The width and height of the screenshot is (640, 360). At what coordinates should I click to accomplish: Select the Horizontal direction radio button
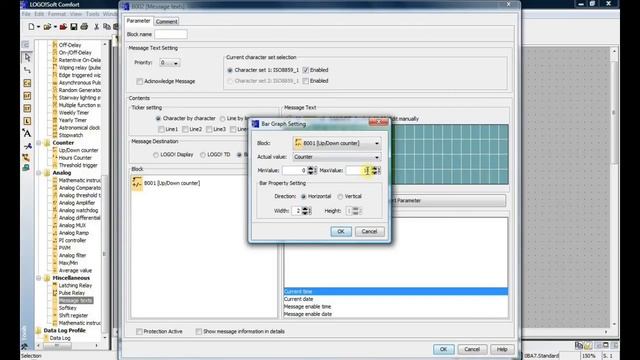pyautogui.click(x=303, y=197)
